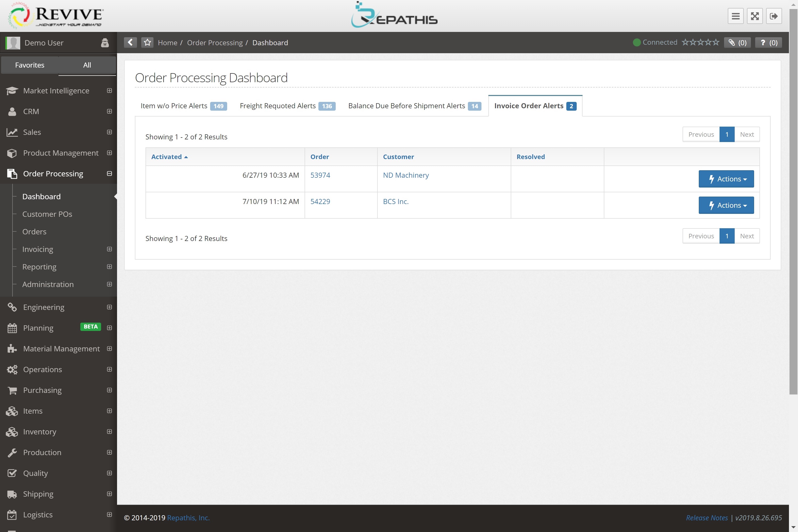This screenshot has width=798, height=532.
Task: Expand the CRM menu section
Action: [x=109, y=111]
